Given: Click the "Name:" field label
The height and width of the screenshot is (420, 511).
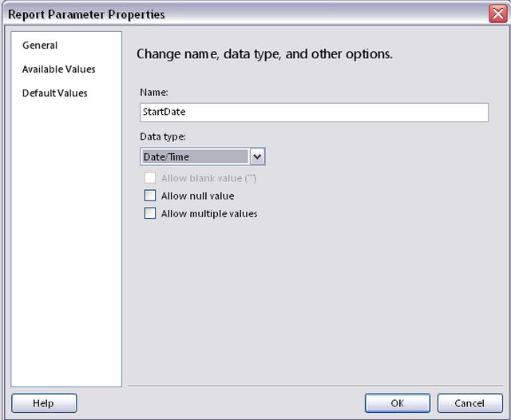Looking at the screenshot, I should pyautogui.click(x=153, y=93).
